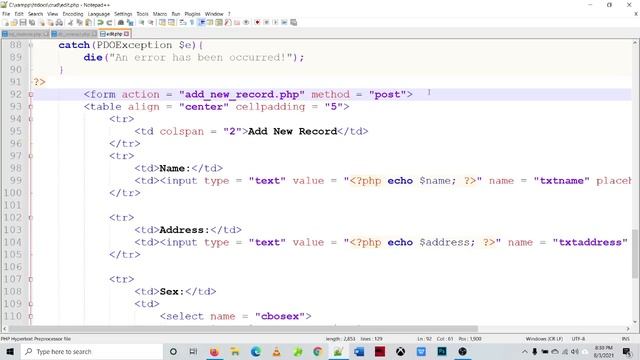This screenshot has width=640, height=360.
Task: Click the vertical scrollbar thumb
Action: click(635, 253)
